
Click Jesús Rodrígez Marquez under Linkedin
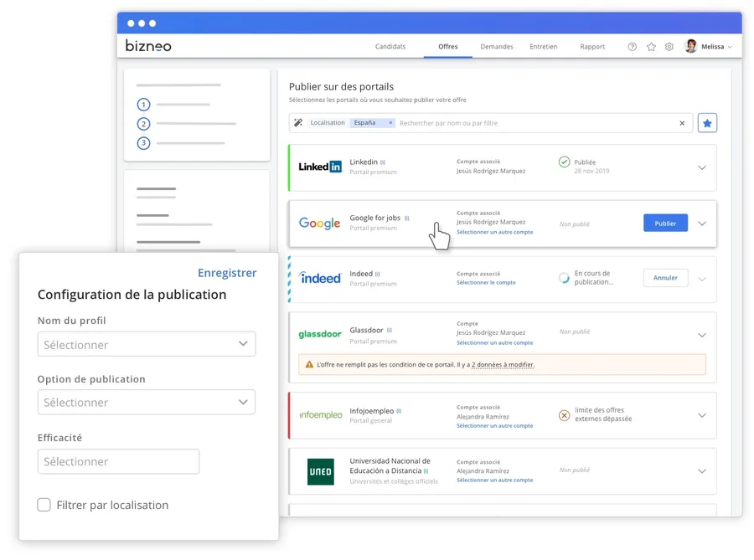click(491, 171)
